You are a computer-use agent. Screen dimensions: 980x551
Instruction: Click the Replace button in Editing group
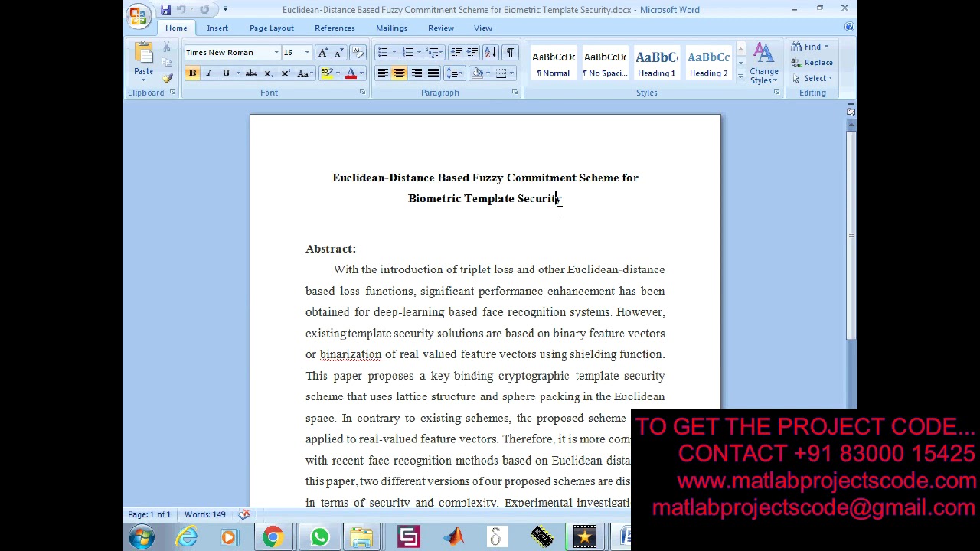(x=812, y=63)
